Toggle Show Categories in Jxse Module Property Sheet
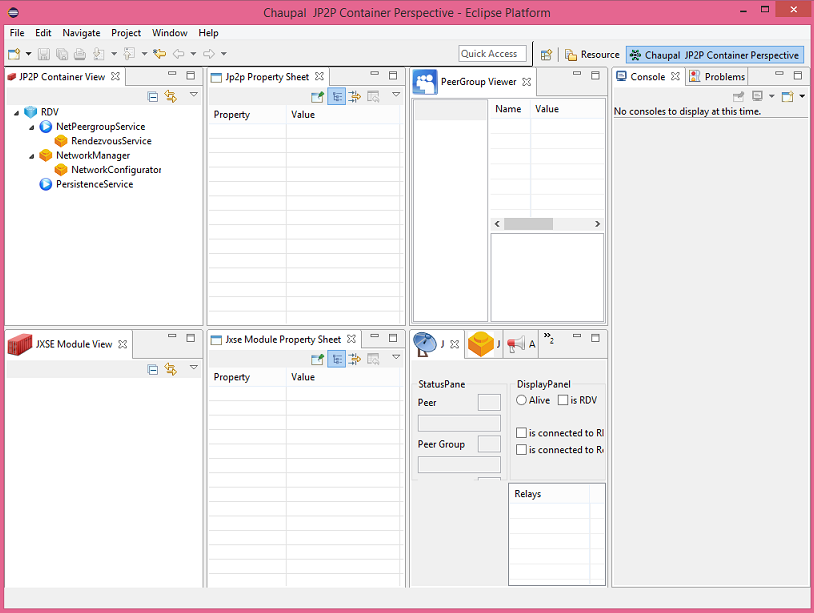Screen dimensions: 814x613 point(336,359)
